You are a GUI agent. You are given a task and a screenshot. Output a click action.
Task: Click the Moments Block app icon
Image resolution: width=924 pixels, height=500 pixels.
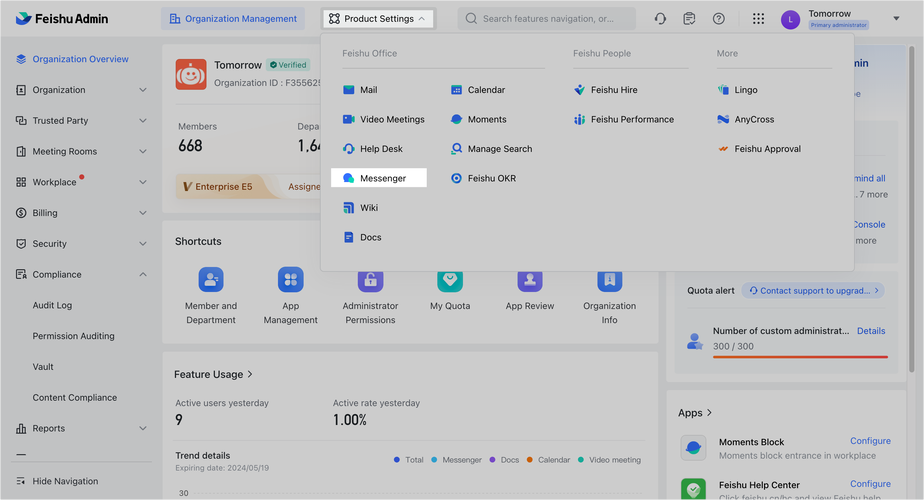693,448
